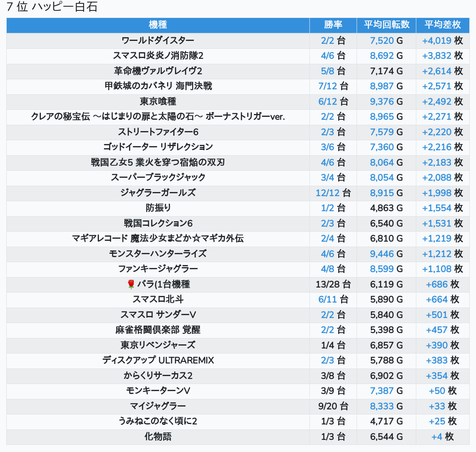Select the からくりサーカス2 name cell
The height and width of the screenshot is (452, 476).
[x=158, y=376]
